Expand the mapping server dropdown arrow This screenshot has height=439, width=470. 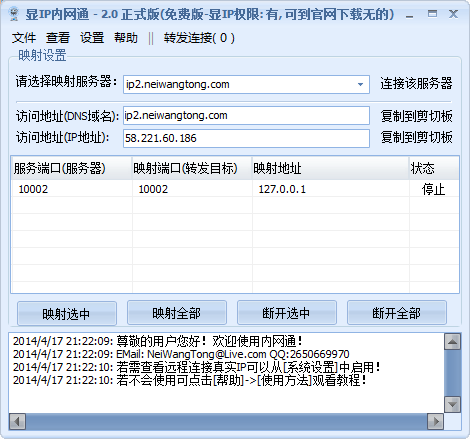360,84
